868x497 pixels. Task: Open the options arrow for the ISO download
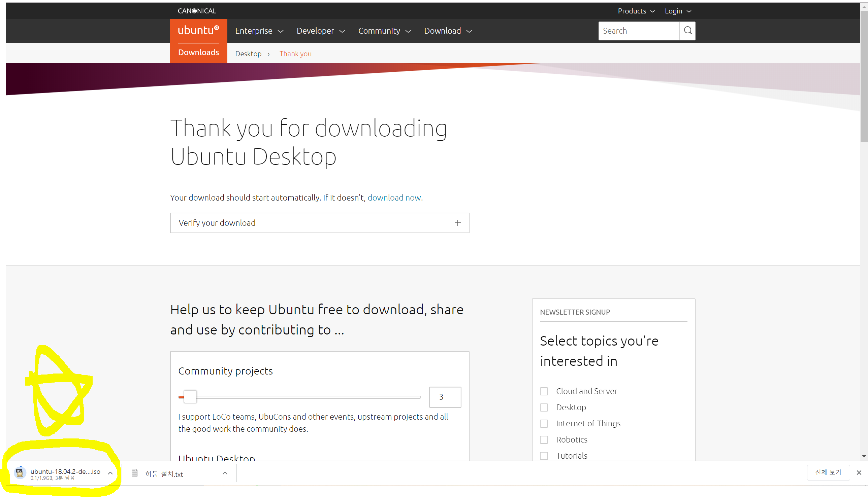tap(110, 473)
